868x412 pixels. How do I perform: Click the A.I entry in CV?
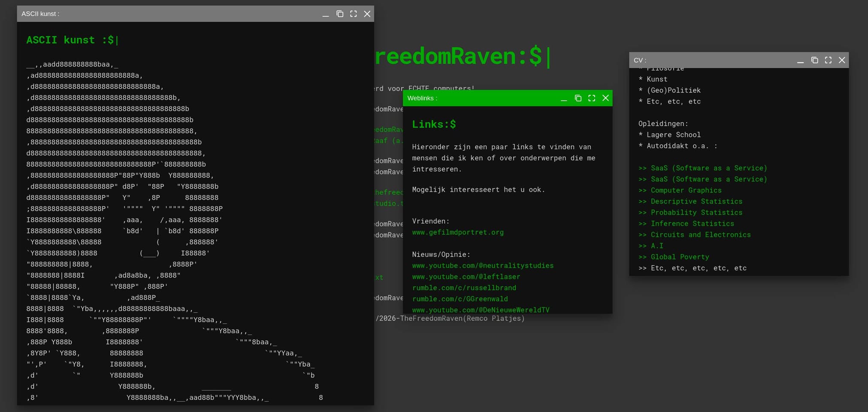pyautogui.click(x=651, y=246)
